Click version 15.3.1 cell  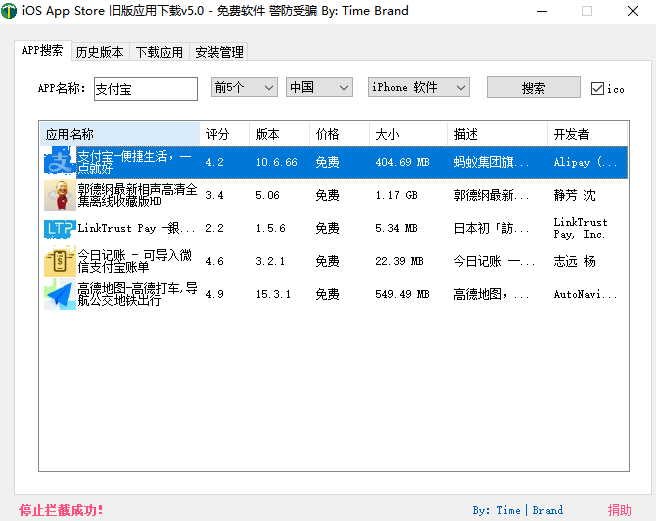(x=273, y=295)
